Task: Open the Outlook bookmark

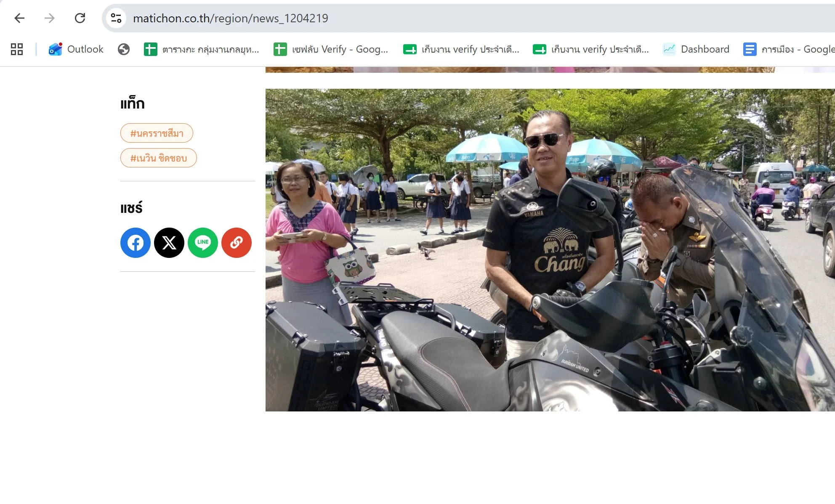Action: tap(76, 49)
